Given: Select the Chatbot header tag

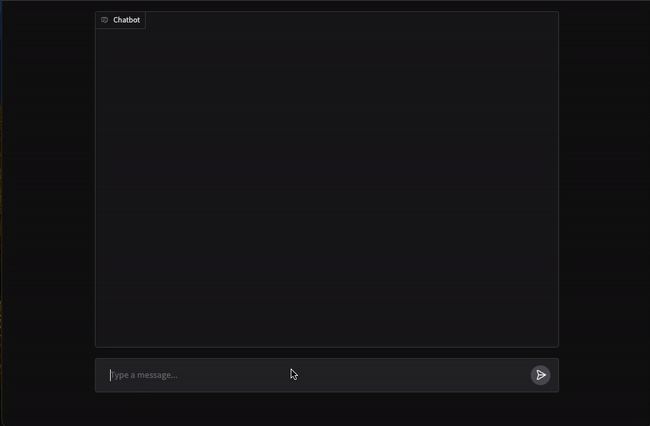Looking at the screenshot, I should tap(121, 20).
